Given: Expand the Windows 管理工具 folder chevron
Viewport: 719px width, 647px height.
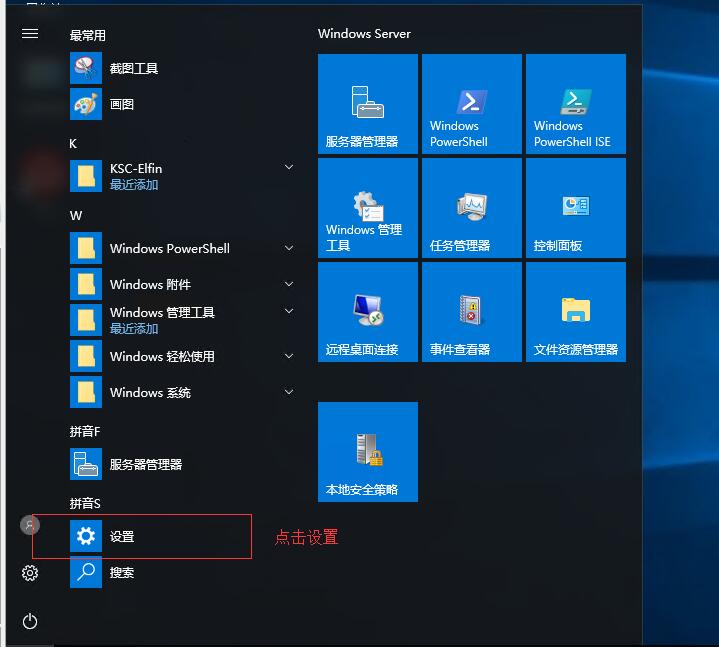Looking at the screenshot, I should point(289,311).
